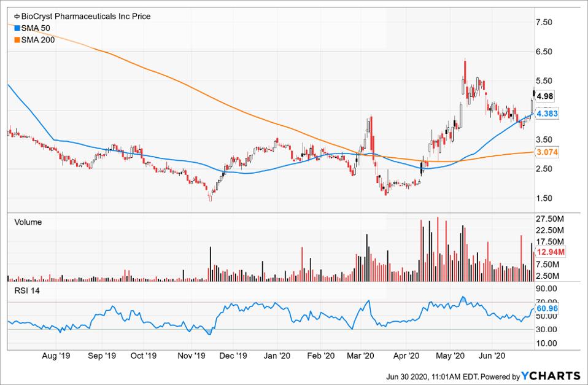The width and height of the screenshot is (588, 385).
Task: Click the 1.50 price axis label
Action: pos(544,198)
